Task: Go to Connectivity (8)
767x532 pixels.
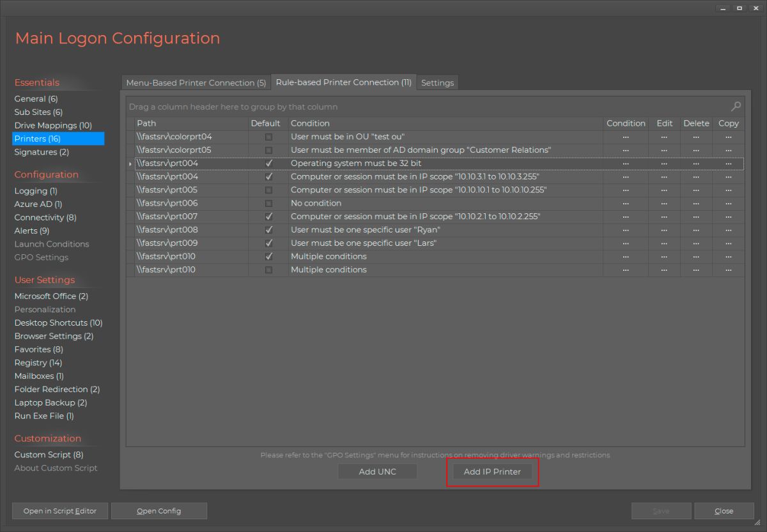Action: pos(45,218)
